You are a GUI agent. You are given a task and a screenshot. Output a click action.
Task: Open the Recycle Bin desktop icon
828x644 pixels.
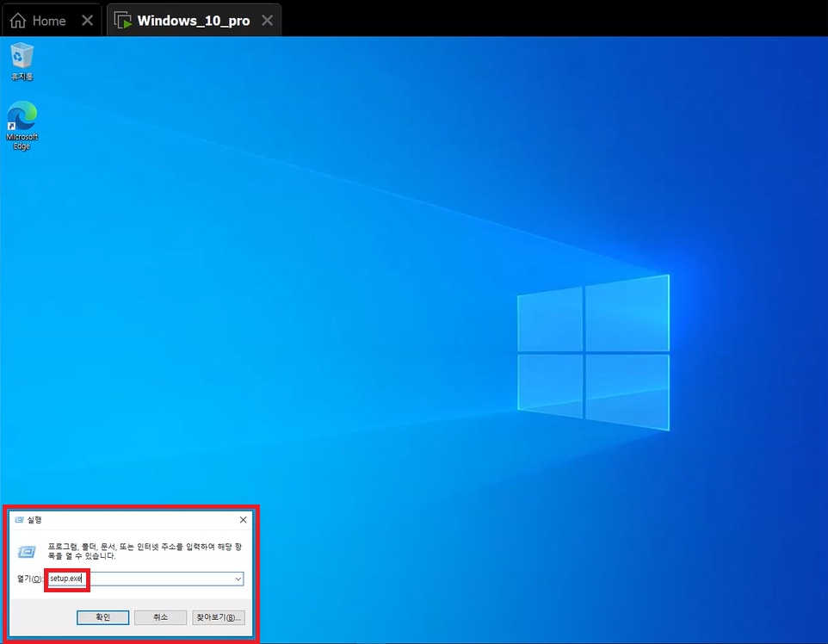(x=22, y=62)
